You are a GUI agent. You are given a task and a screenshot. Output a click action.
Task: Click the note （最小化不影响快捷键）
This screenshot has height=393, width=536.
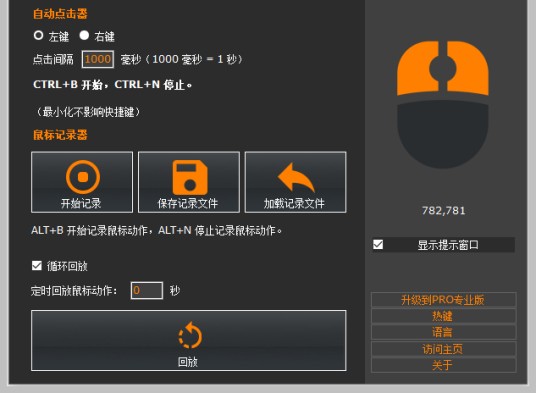(88, 112)
